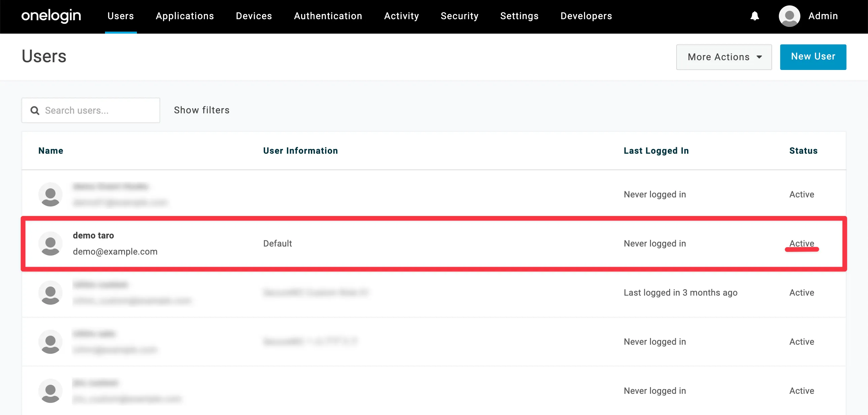Open the Admin account menu
Image resolution: width=868 pixels, height=415 pixels.
coord(823,16)
